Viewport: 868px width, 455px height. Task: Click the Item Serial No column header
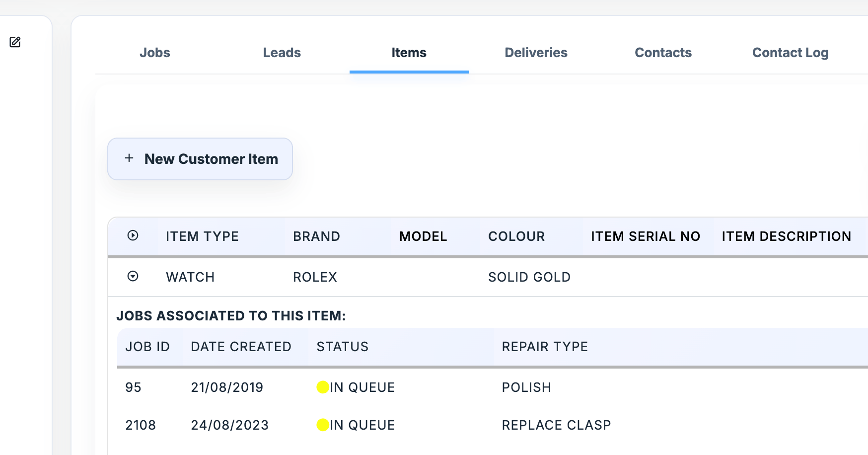tap(645, 236)
